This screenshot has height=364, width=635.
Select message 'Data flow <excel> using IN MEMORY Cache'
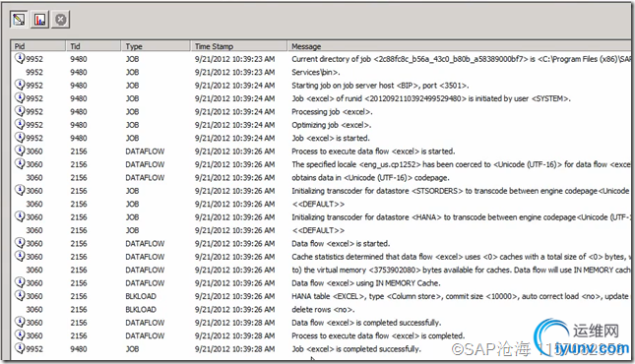click(366, 283)
